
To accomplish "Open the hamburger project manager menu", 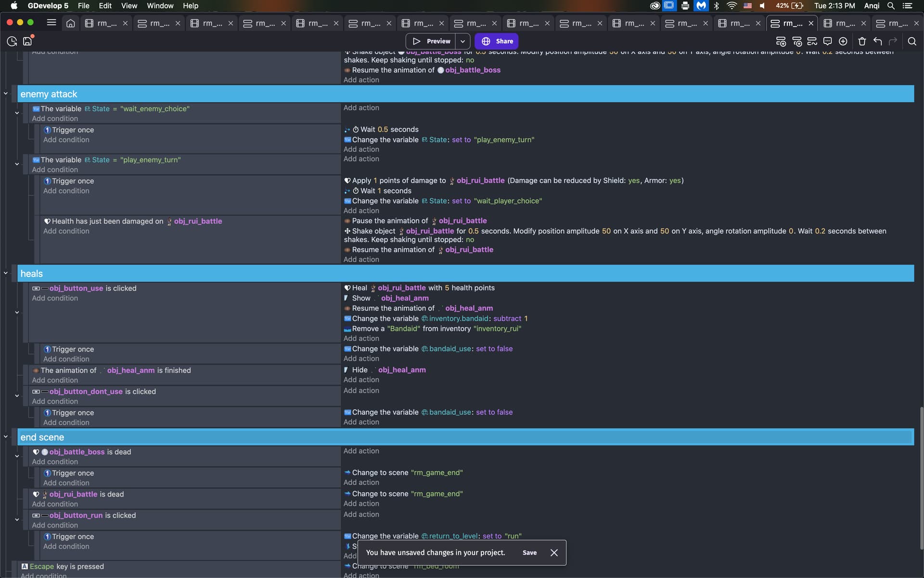I will (51, 23).
